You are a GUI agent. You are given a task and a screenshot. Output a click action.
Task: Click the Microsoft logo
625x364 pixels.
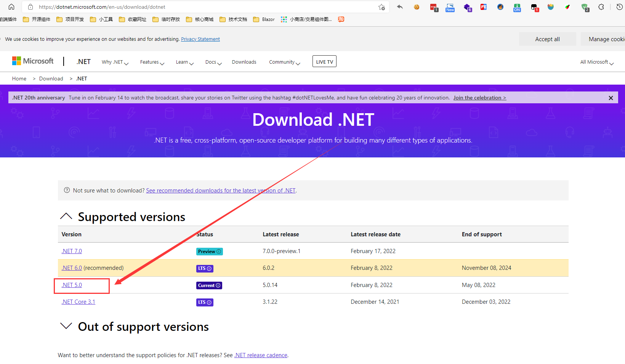33,61
